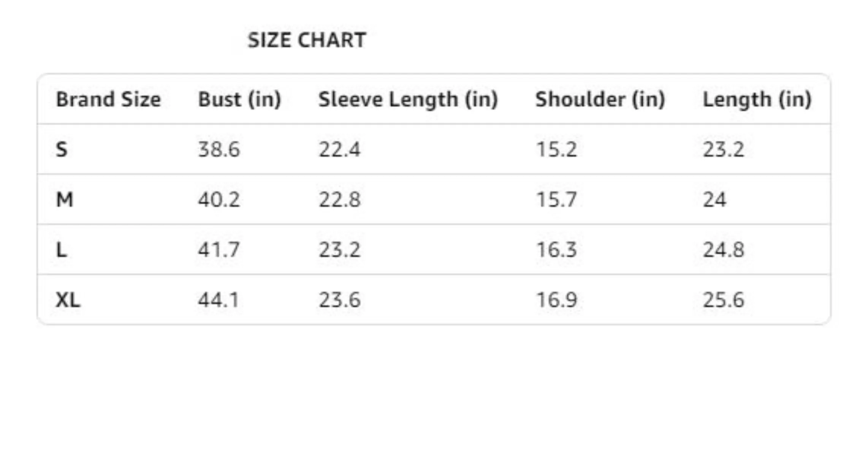Select the Shoulder (in) column header

pos(600,100)
